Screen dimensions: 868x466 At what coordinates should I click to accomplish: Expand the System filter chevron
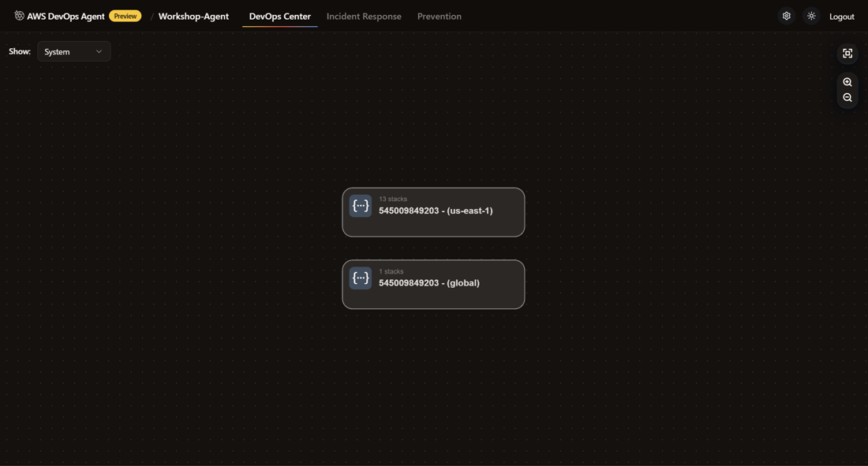click(99, 50)
